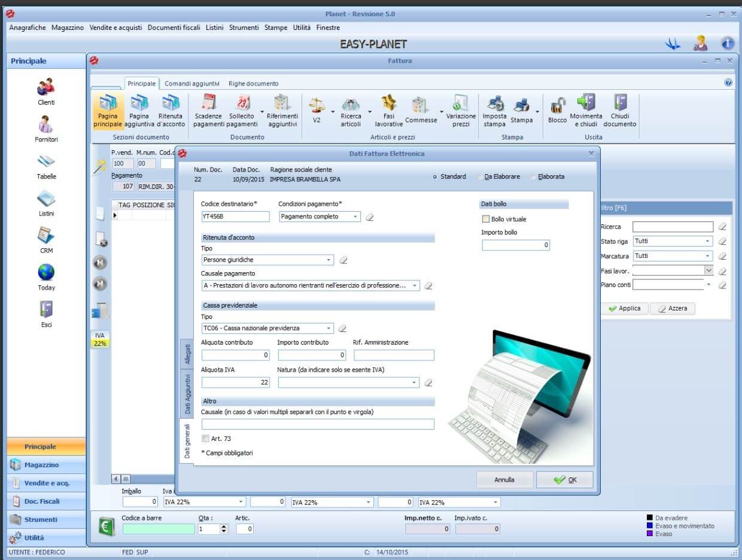742x560 pixels.
Task: Click the Blocco padlock icon
Action: point(557,105)
